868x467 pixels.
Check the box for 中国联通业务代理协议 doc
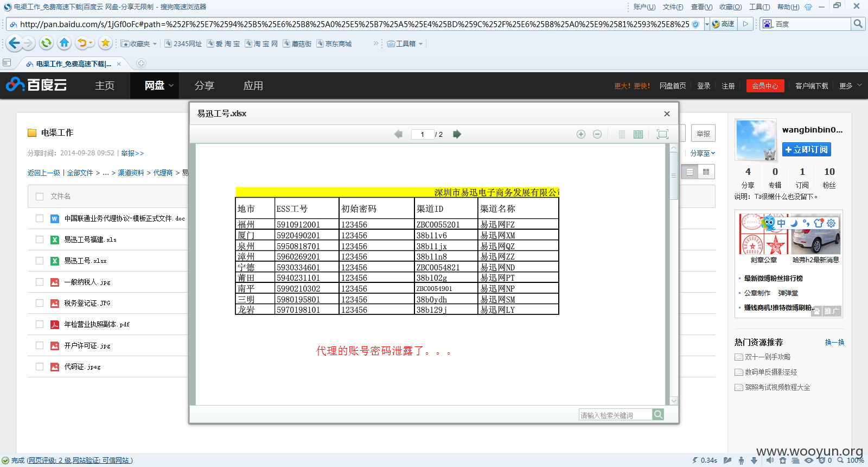point(40,218)
